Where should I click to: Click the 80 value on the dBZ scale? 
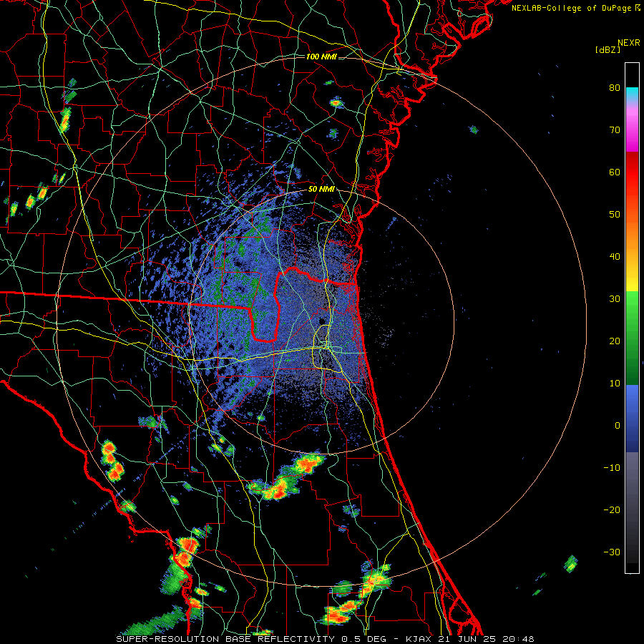click(x=615, y=87)
